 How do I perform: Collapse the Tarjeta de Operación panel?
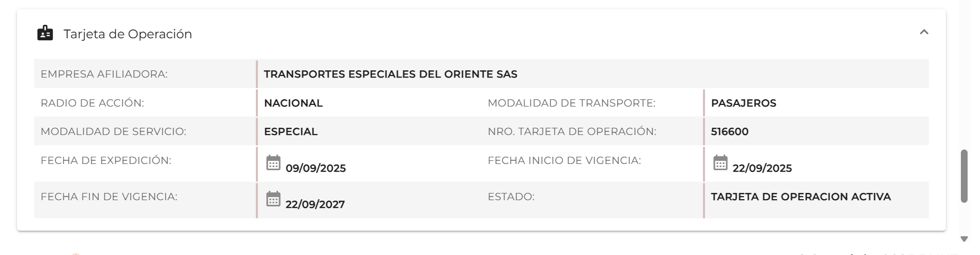(924, 32)
